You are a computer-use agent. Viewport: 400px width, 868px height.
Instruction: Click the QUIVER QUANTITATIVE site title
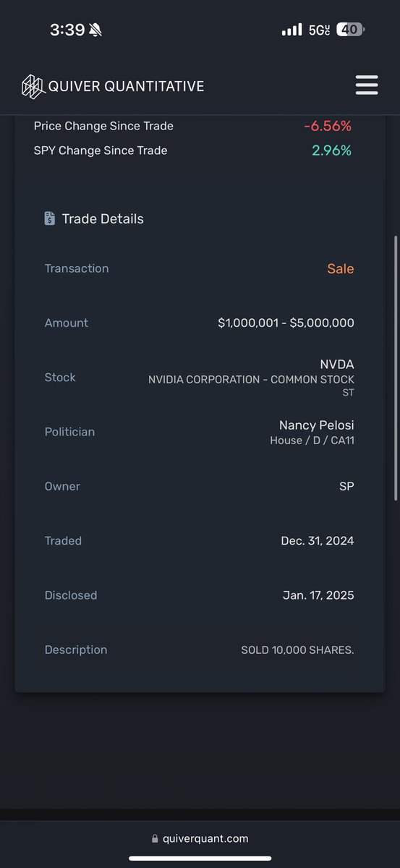(x=126, y=86)
